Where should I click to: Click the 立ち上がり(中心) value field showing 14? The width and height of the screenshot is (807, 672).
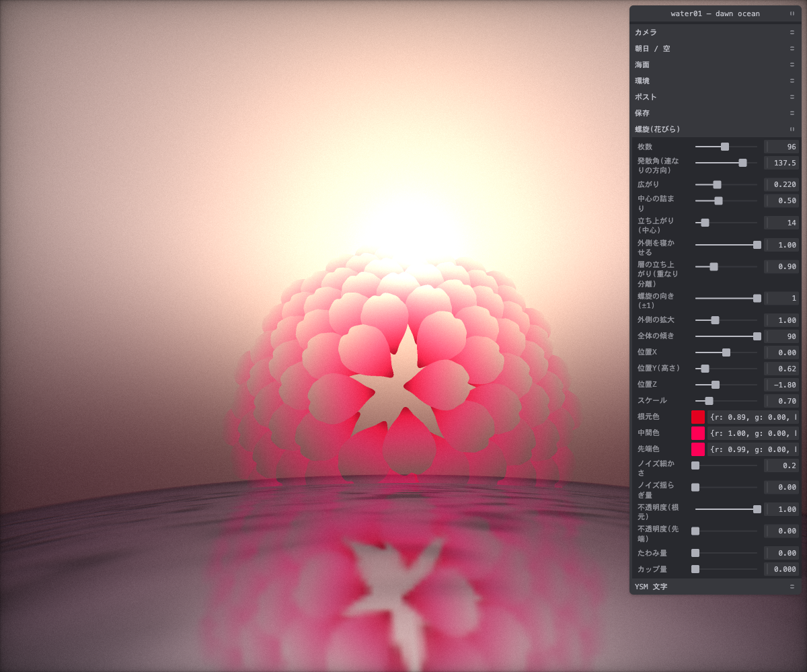(781, 223)
